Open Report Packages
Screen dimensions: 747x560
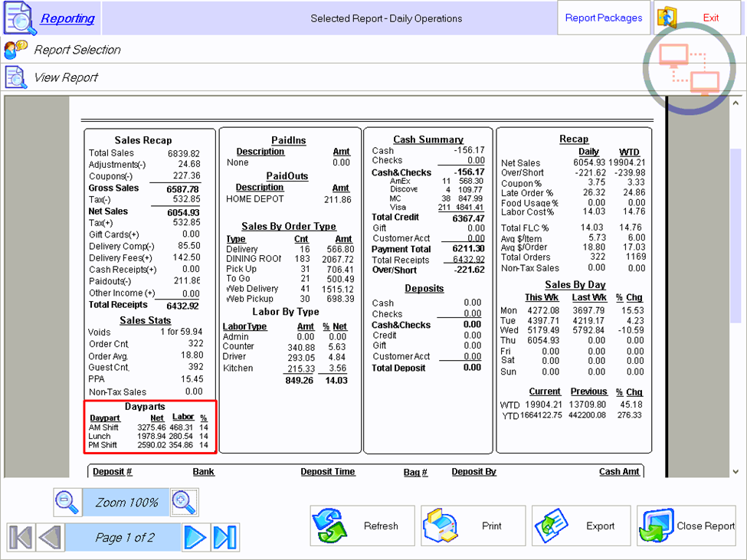click(x=604, y=18)
